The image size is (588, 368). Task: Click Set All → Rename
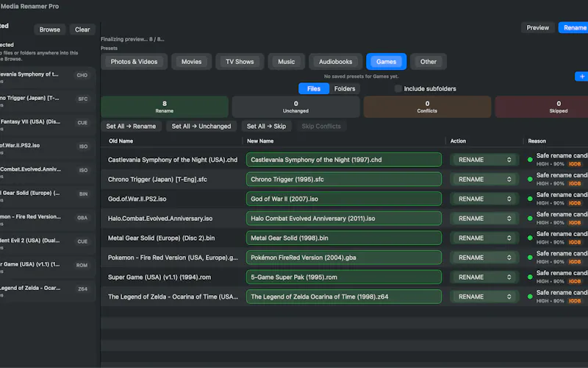pyautogui.click(x=131, y=126)
